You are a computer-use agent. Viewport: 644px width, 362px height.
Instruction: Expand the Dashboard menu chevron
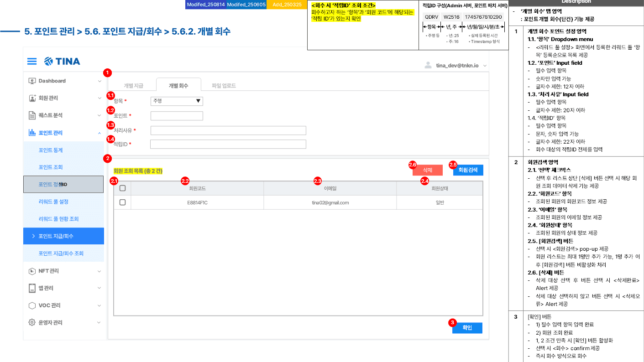(x=99, y=81)
